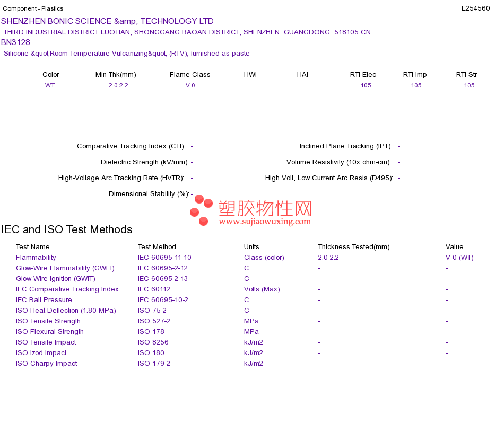Click High-Voltage Arc Tracking Rate (HVTR) label
504x424 pixels.
[121, 178]
